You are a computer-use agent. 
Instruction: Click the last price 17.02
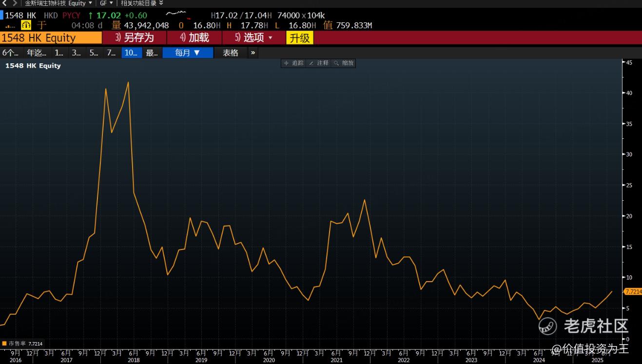108,15
